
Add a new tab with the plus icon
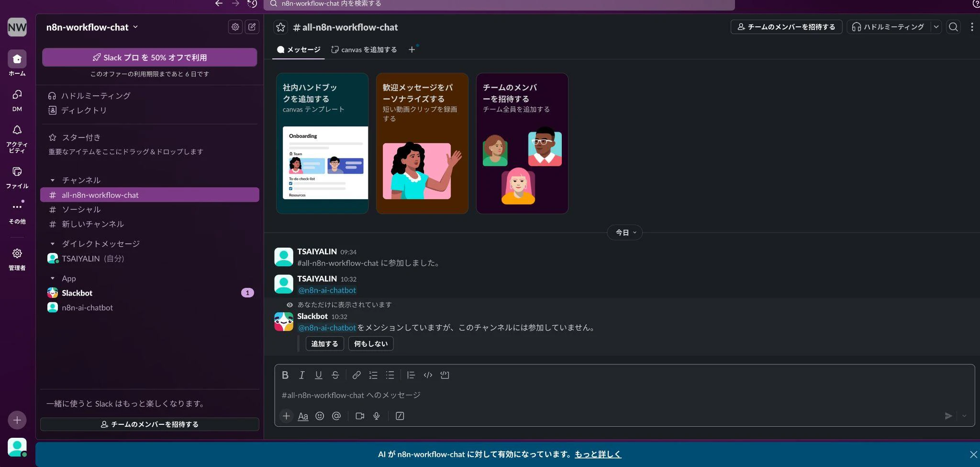point(412,50)
